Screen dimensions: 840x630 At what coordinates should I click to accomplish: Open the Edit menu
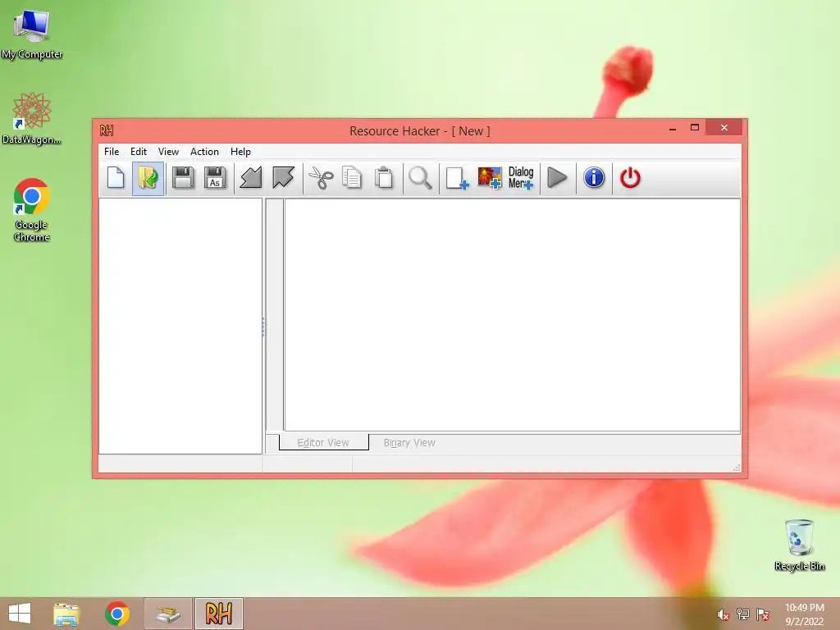(138, 152)
